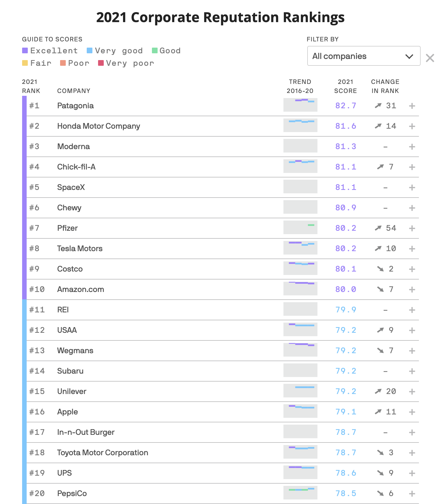Screen dimensions: 445x504
Task: Expand Pfizer details via plus icon
Action: pos(412,228)
